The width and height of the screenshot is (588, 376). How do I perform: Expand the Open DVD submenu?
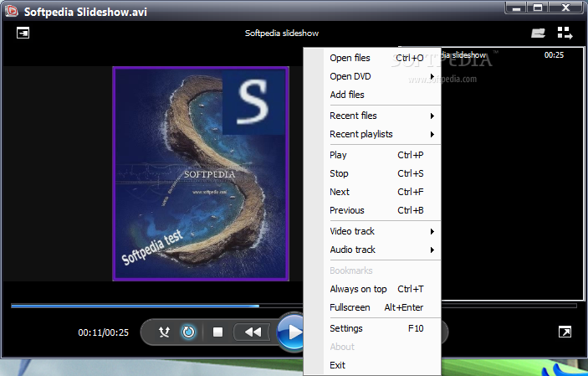coord(381,76)
